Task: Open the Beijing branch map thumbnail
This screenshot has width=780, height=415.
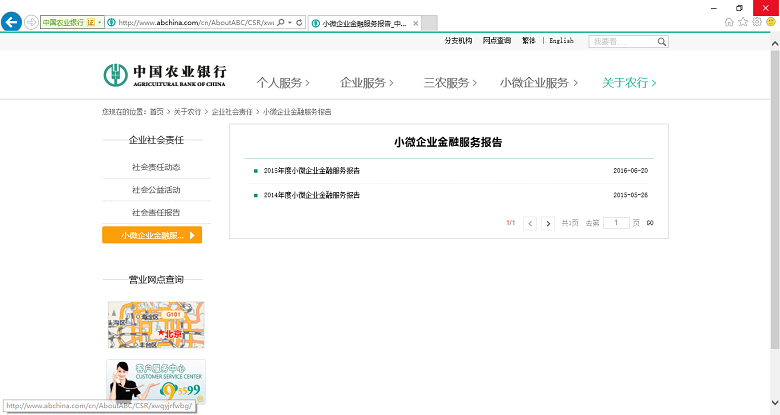Action: tap(156, 325)
